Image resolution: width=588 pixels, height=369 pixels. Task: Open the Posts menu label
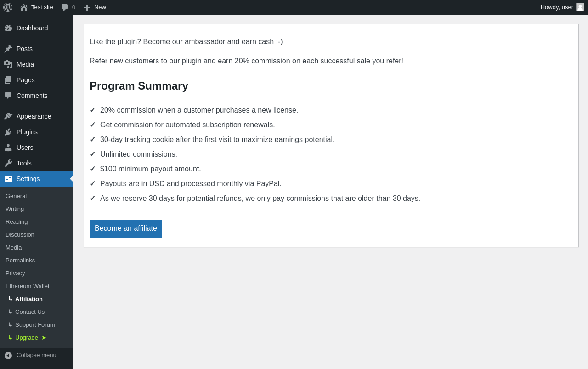point(24,49)
